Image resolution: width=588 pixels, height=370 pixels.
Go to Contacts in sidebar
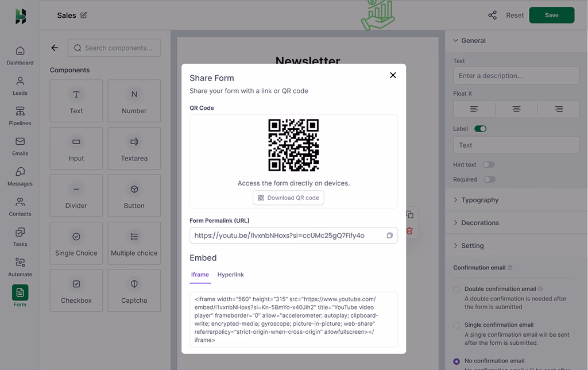[20, 207]
